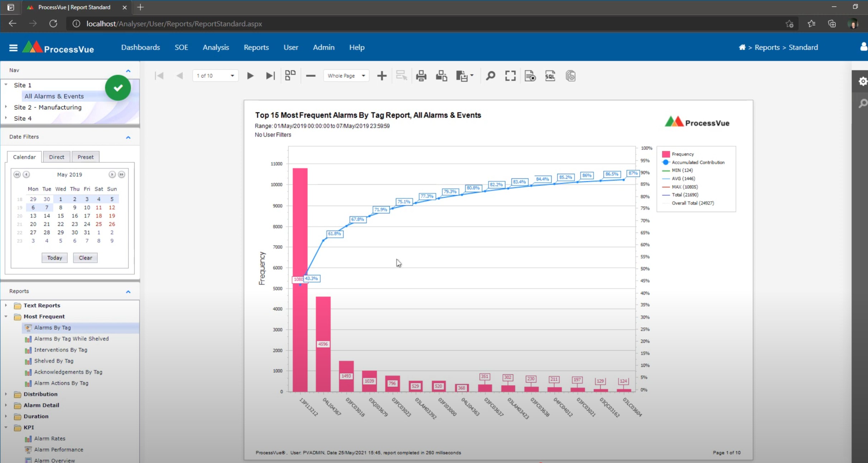The width and height of the screenshot is (868, 463).
Task: Open the SOE menu
Action: (181, 47)
